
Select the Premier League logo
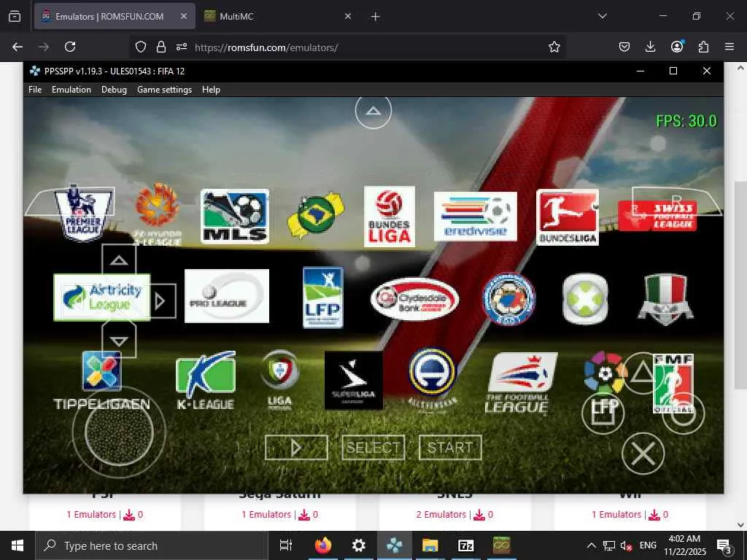84,213
